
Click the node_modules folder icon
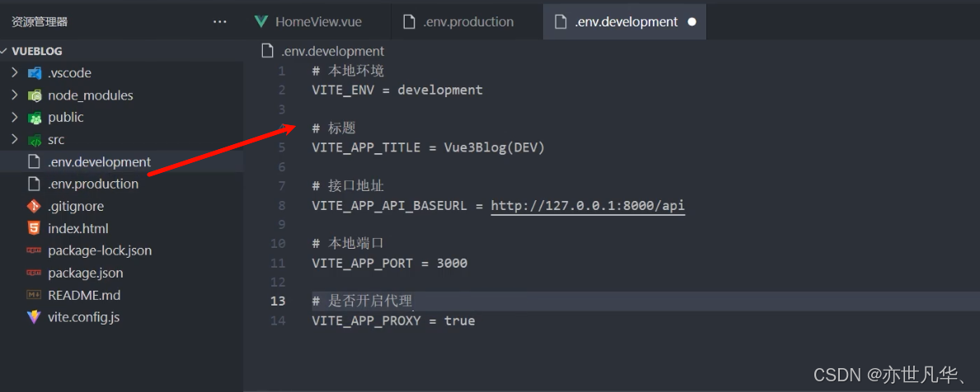(35, 96)
